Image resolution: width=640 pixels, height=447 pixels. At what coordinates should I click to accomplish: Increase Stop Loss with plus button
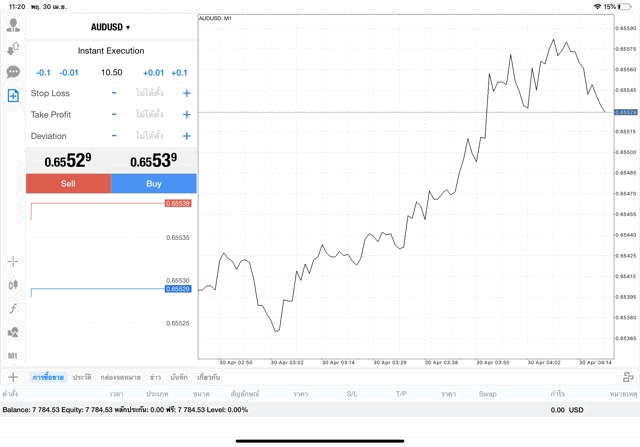click(x=186, y=93)
